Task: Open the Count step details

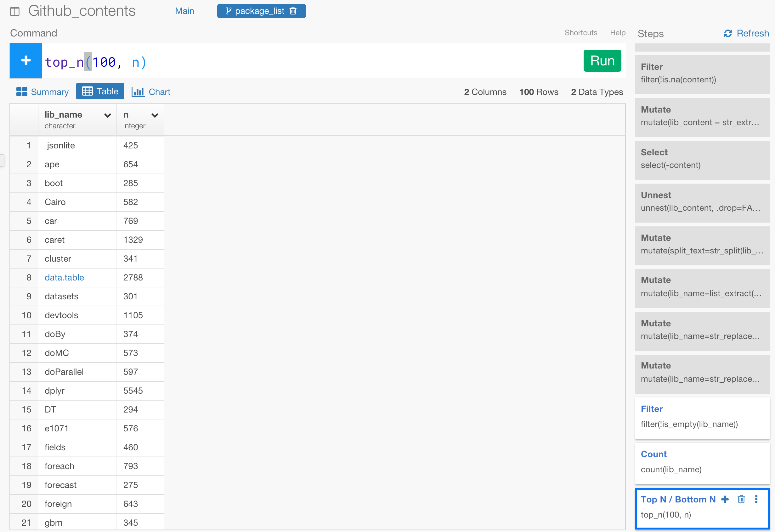Action: pyautogui.click(x=653, y=454)
